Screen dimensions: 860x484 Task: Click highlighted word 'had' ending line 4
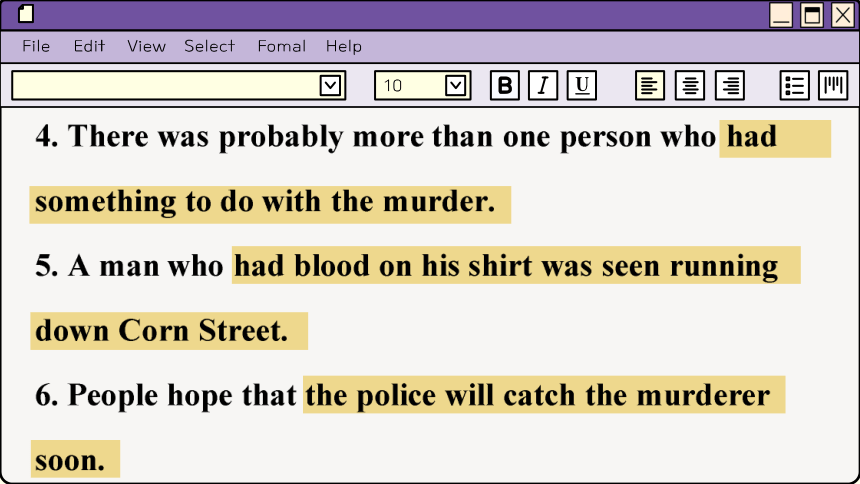coord(752,137)
